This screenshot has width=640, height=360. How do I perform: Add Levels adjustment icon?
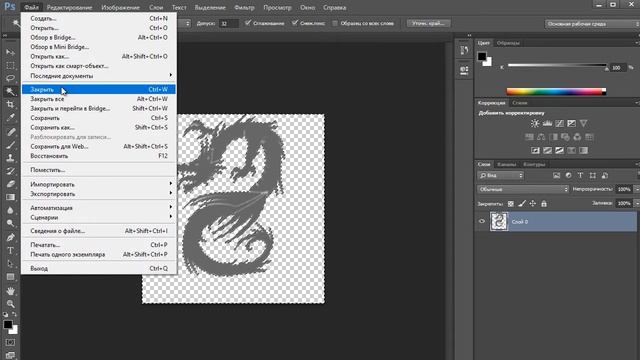(547, 123)
